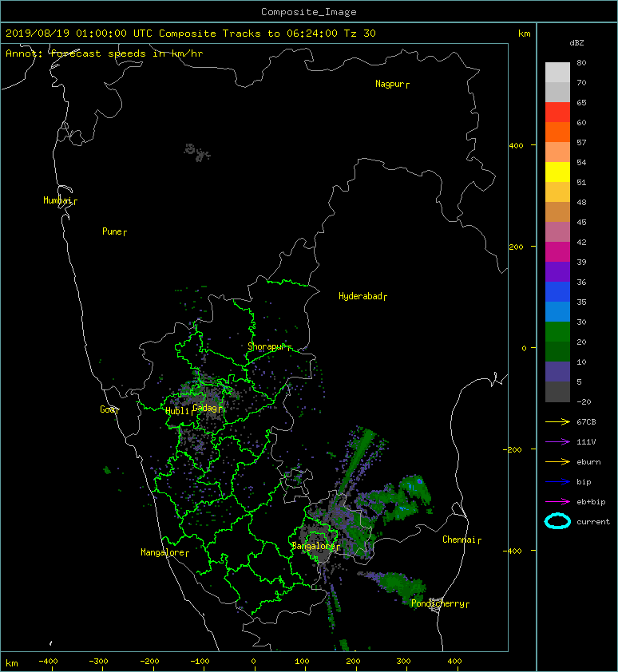This screenshot has width=618, height=672.
Task: Click the Chennai city label
Action: 459,540
